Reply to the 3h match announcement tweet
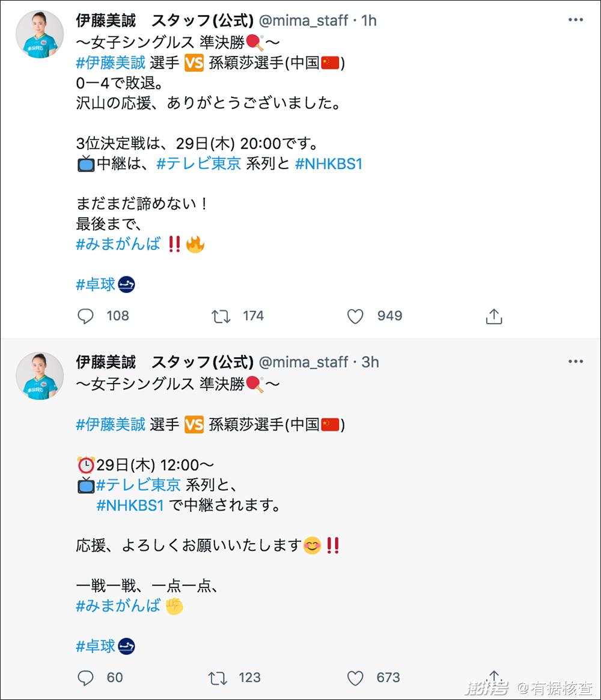This screenshot has height=700, width=601. pos(86,678)
